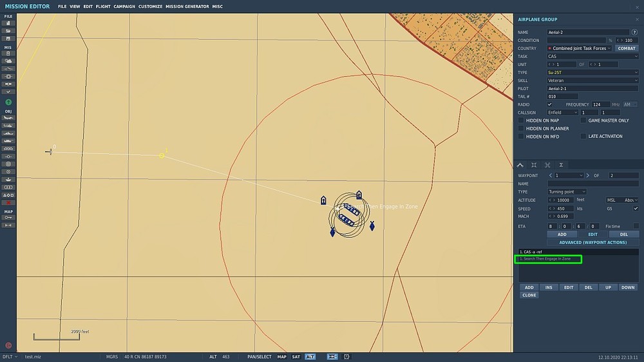
Task: Open the Campaign menu
Action: click(x=124, y=6)
